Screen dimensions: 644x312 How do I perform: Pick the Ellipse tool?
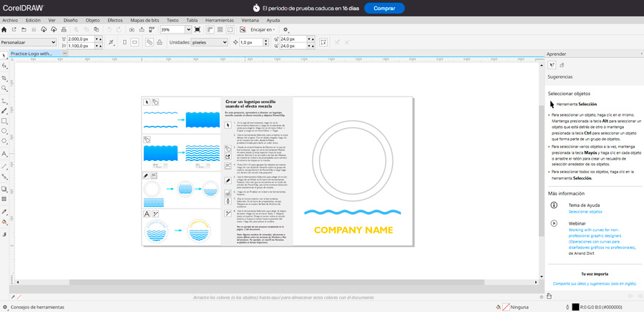(x=5, y=132)
